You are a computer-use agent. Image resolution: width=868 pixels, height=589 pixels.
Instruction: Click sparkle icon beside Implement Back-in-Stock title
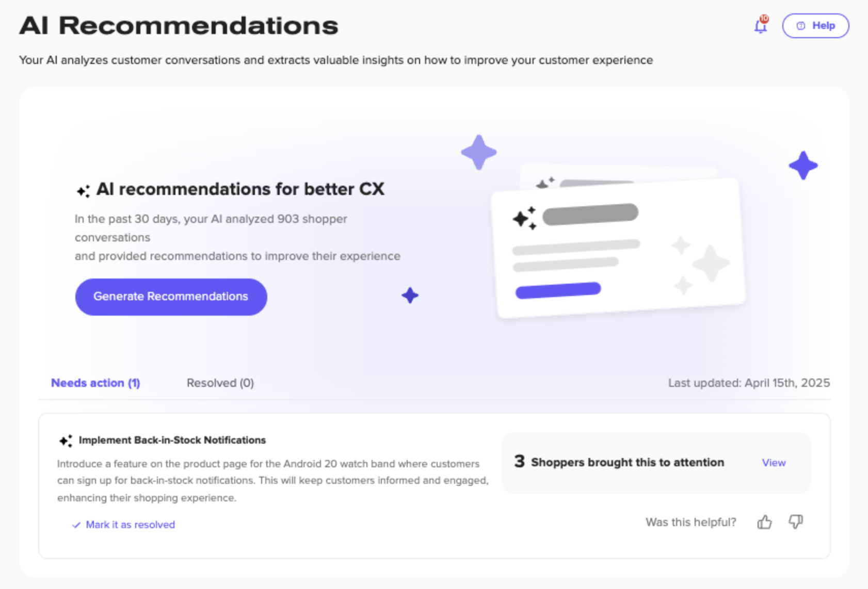66,440
